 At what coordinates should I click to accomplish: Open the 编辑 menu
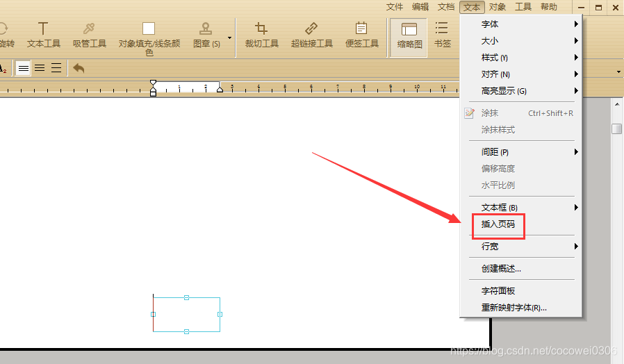pos(420,7)
